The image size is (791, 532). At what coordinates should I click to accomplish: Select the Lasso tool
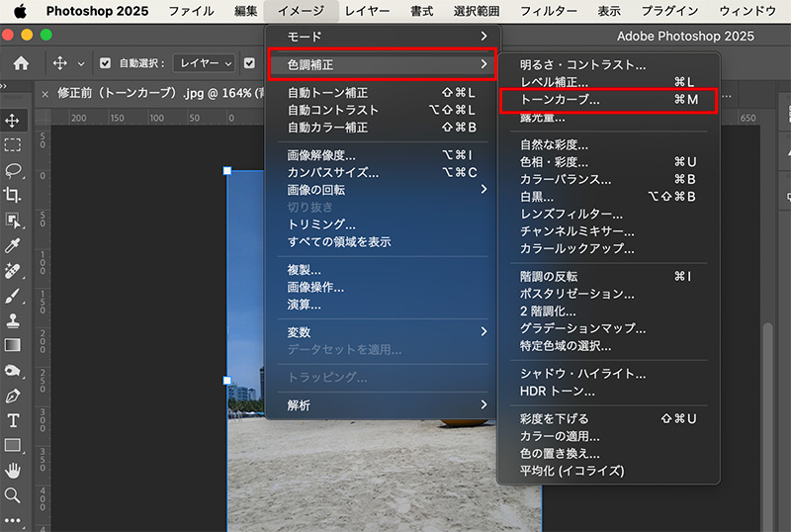tap(12, 170)
